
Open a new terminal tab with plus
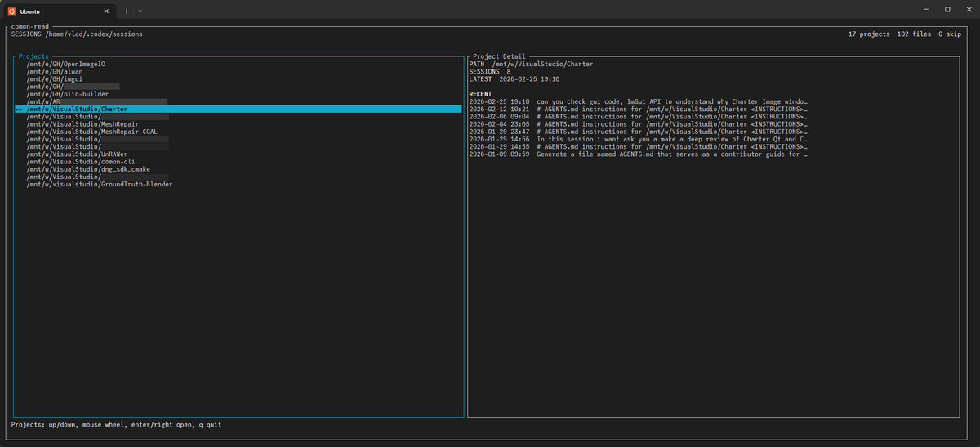(x=126, y=11)
